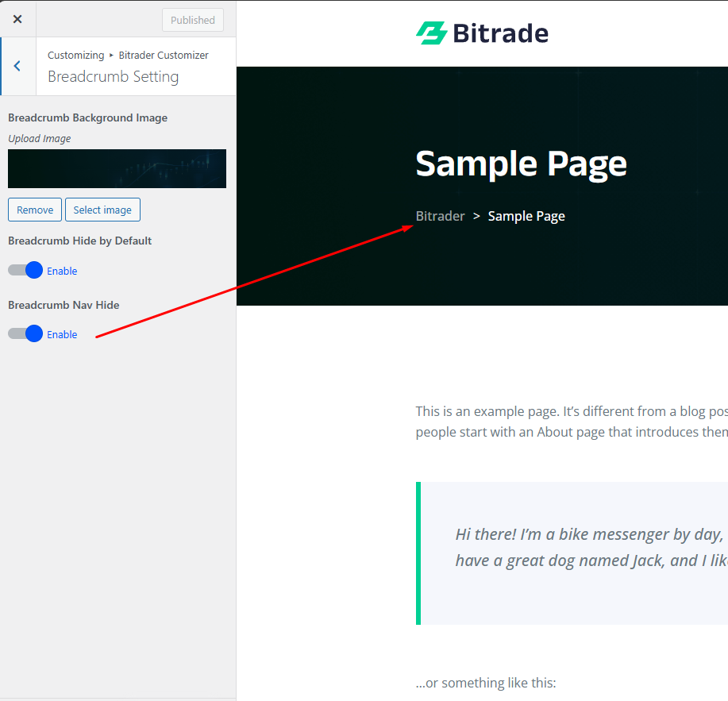Click the breadcrumb ">" separator

(476, 216)
